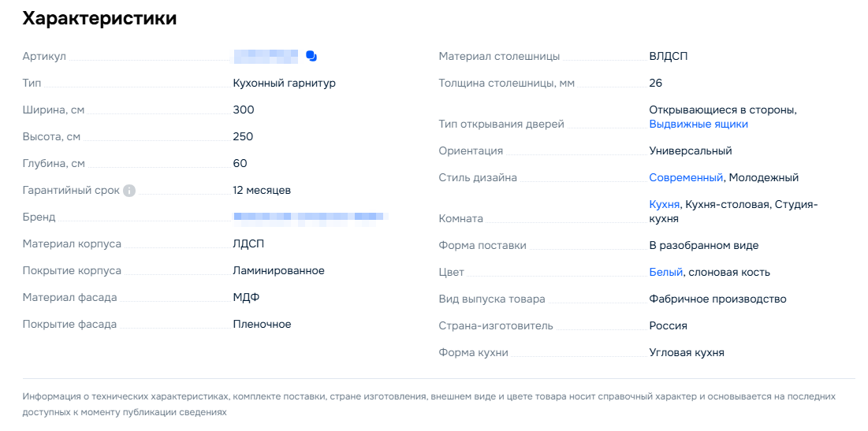Click the Фабричное производство value
868x431 pixels.
coord(717,299)
